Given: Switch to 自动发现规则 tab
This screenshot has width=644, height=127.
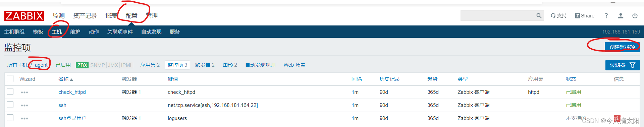Looking at the screenshot, I should coord(260,65).
